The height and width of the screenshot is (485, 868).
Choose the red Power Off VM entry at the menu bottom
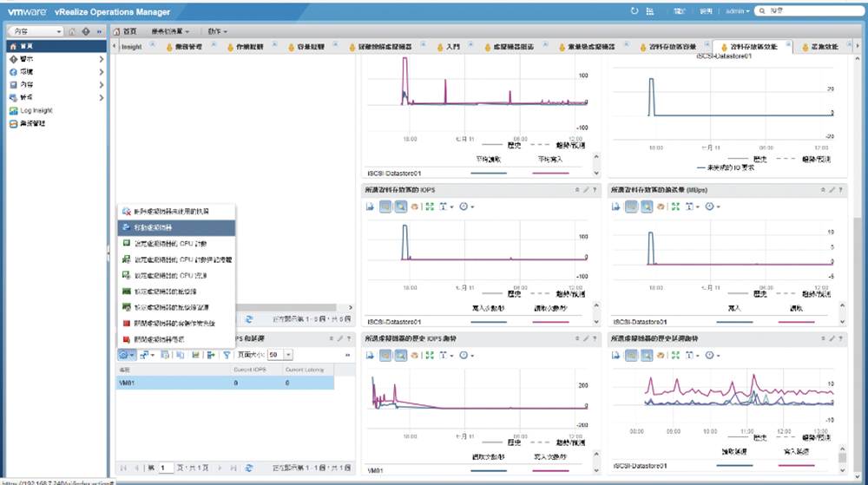pyautogui.click(x=176, y=339)
